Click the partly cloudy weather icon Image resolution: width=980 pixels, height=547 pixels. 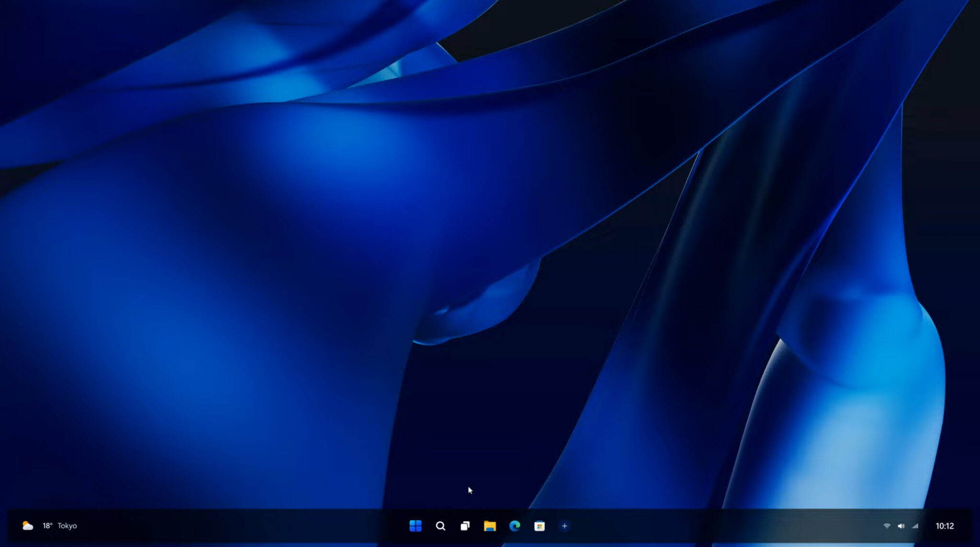pos(27,525)
